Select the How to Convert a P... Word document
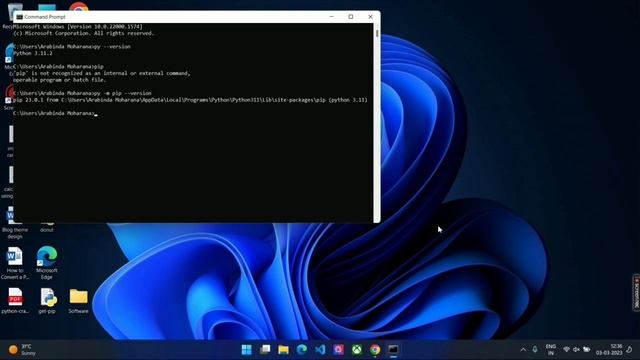Screen dimensions: 640x360 tap(15, 263)
